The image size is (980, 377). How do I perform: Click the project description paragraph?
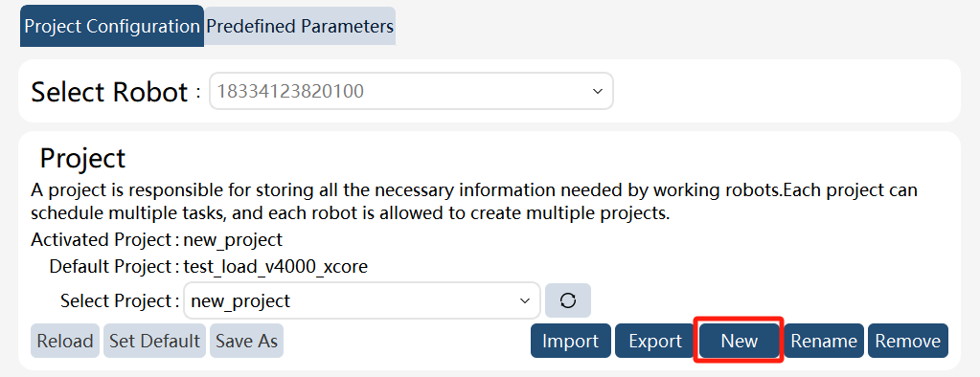pyautogui.click(x=474, y=201)
